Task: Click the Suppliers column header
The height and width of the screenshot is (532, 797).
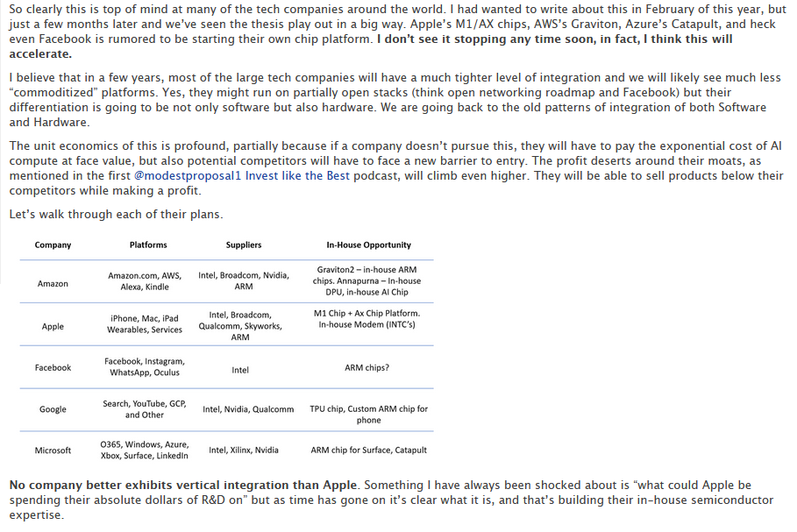Action: pyautogui.click(x=244, y=245)
